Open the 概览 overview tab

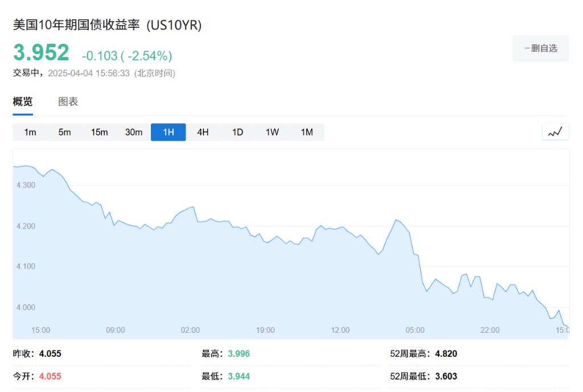(23, 101)
